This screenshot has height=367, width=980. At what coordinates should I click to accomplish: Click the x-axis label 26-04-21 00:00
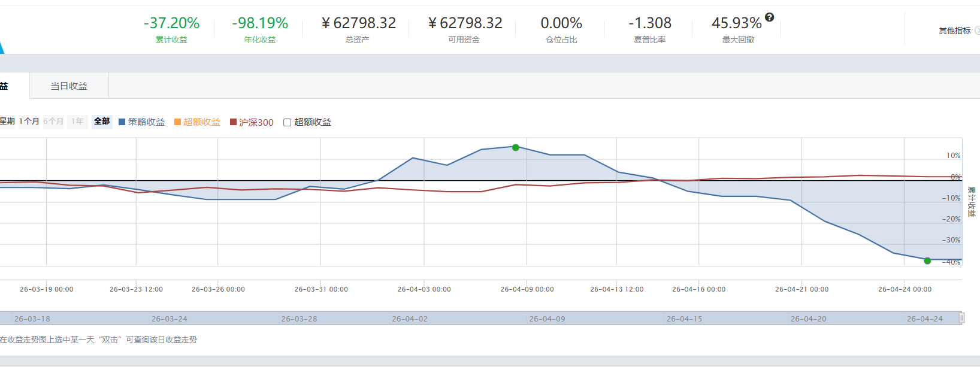point(801,289)
